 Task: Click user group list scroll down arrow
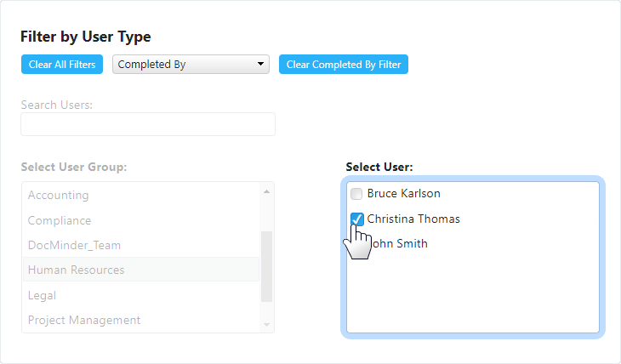(x=267, y=324)
